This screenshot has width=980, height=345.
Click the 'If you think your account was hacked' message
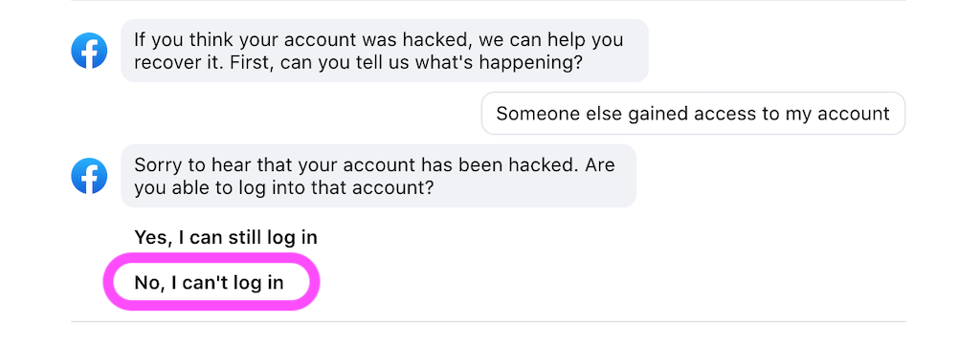385,51
